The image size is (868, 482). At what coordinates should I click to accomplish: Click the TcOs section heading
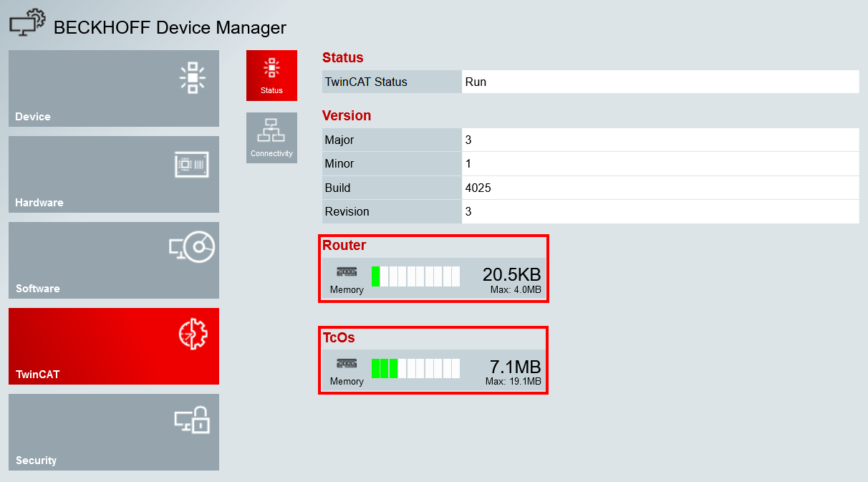(339, 337)
